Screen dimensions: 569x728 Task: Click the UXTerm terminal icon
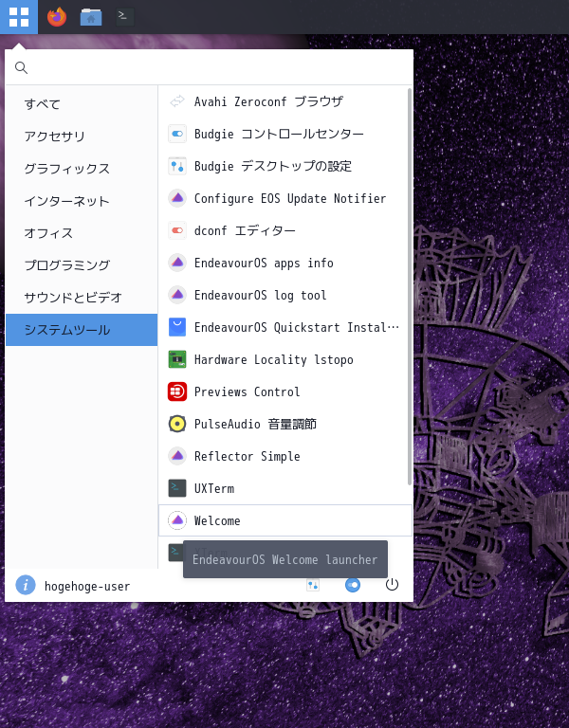pos(177,488)
